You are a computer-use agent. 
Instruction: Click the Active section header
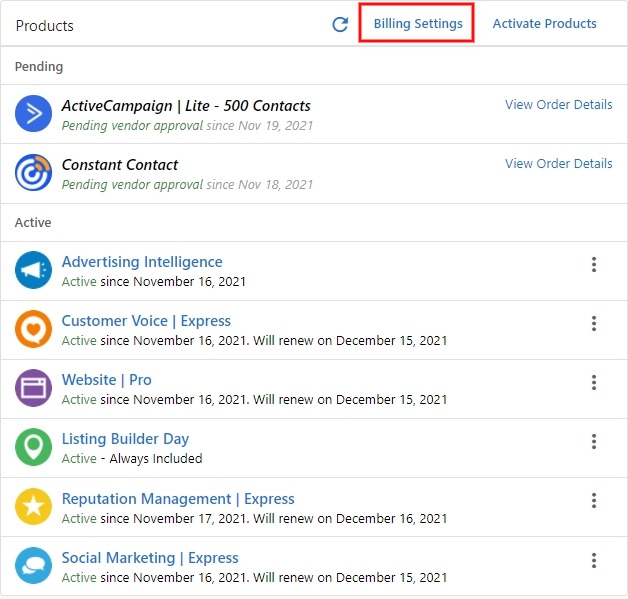[33, 223]
